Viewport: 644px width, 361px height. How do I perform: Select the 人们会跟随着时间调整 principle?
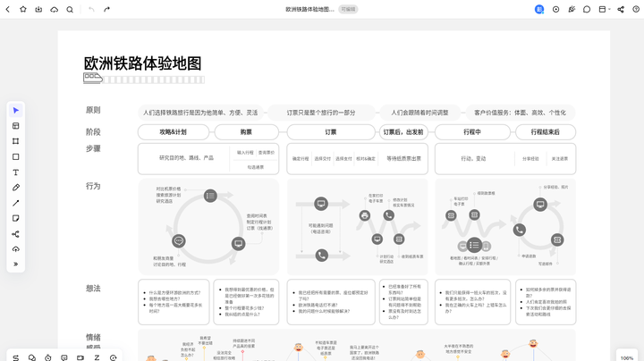click(x=419, y=113)
